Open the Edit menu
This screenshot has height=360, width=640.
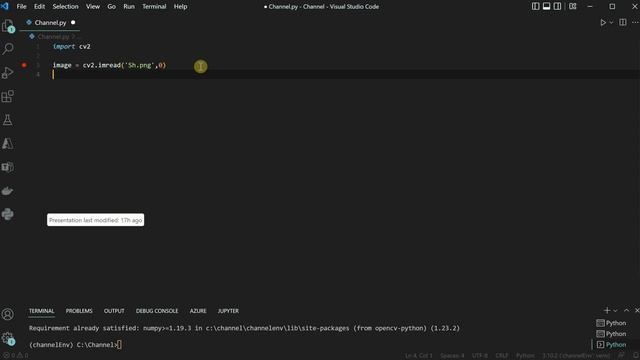click(40, 7)
